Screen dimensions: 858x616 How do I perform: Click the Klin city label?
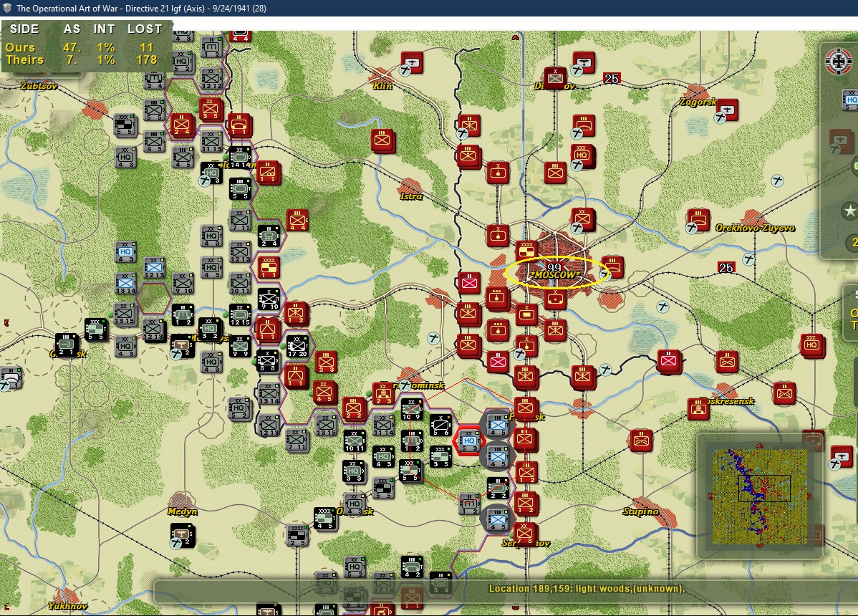click(x=382, y=86)
